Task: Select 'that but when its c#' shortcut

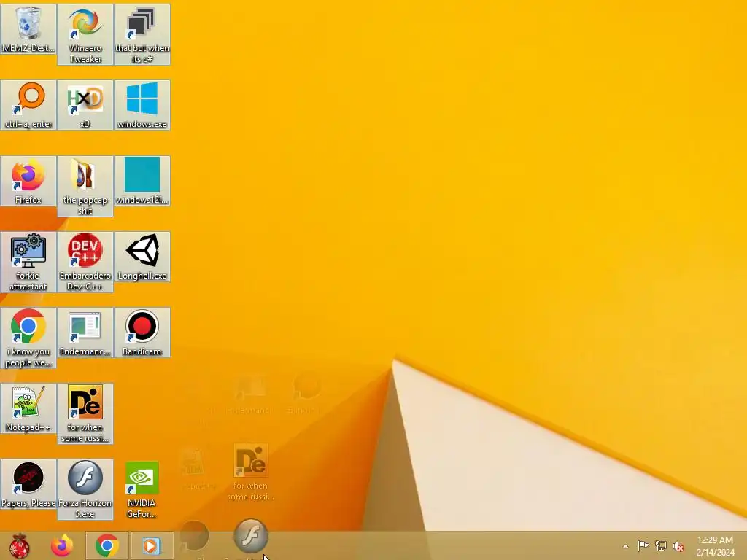Action: [142, 34]
